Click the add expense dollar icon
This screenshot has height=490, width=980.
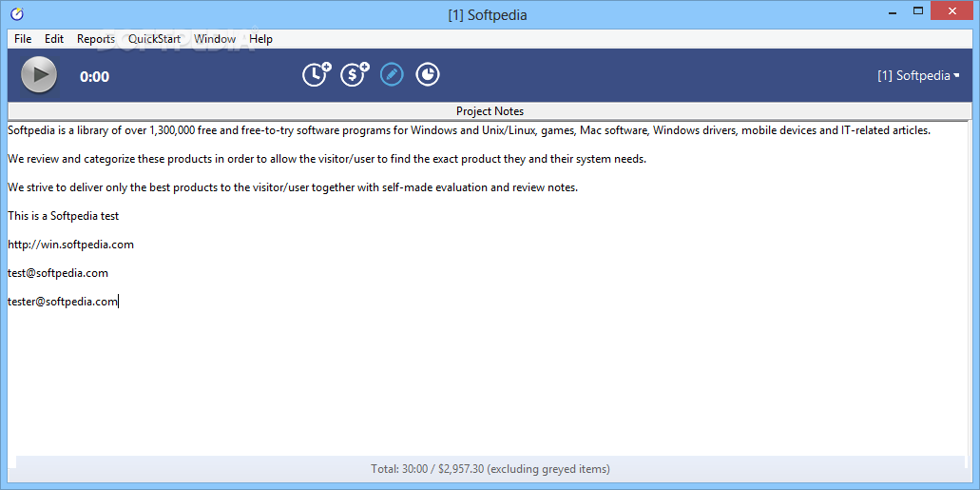coord(355,74)
